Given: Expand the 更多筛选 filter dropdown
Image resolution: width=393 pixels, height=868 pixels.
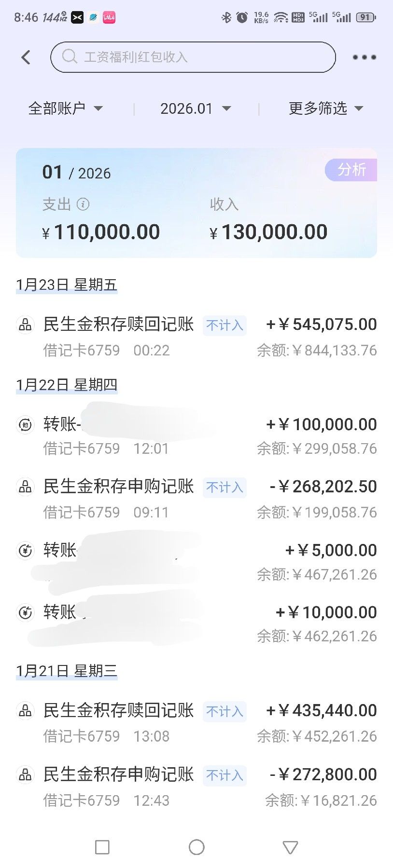Looking at the screenshot, I should [x=325, y=108].
